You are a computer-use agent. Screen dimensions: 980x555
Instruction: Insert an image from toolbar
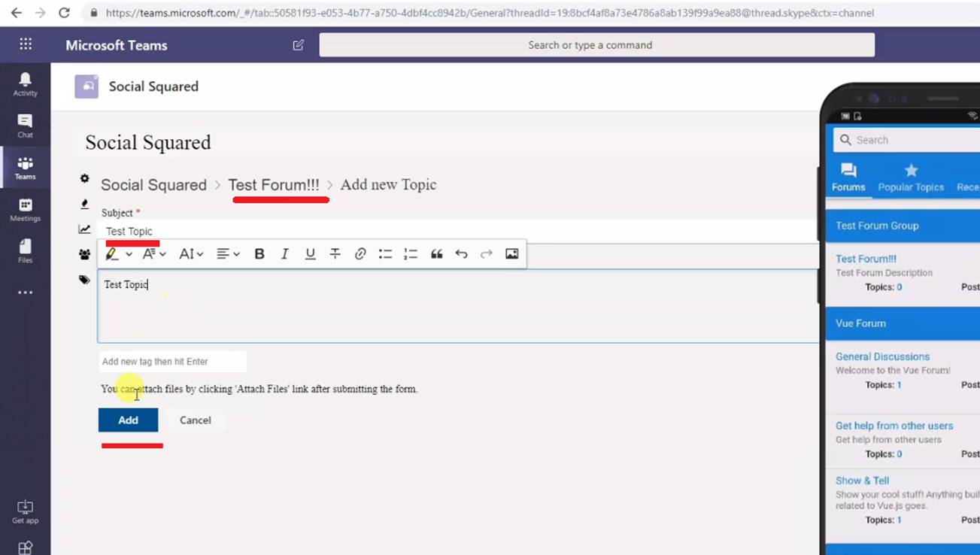click(x=512, y=254)
